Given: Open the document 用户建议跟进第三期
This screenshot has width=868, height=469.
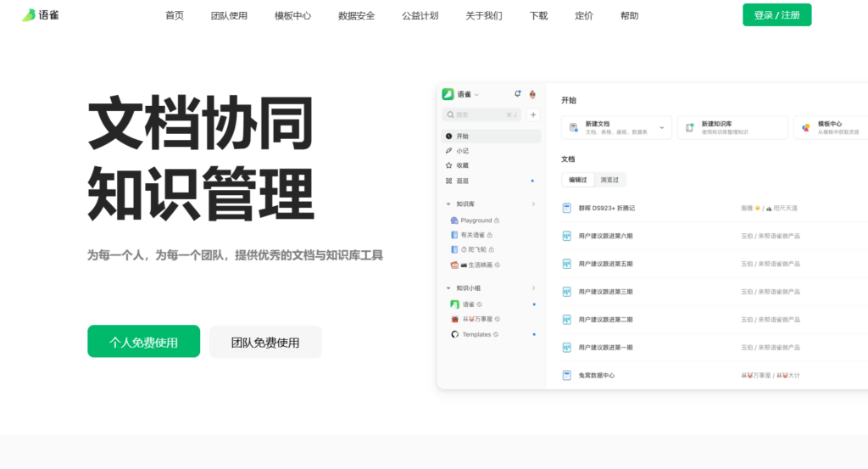Looking at the screenshot, I should (605, 292).
